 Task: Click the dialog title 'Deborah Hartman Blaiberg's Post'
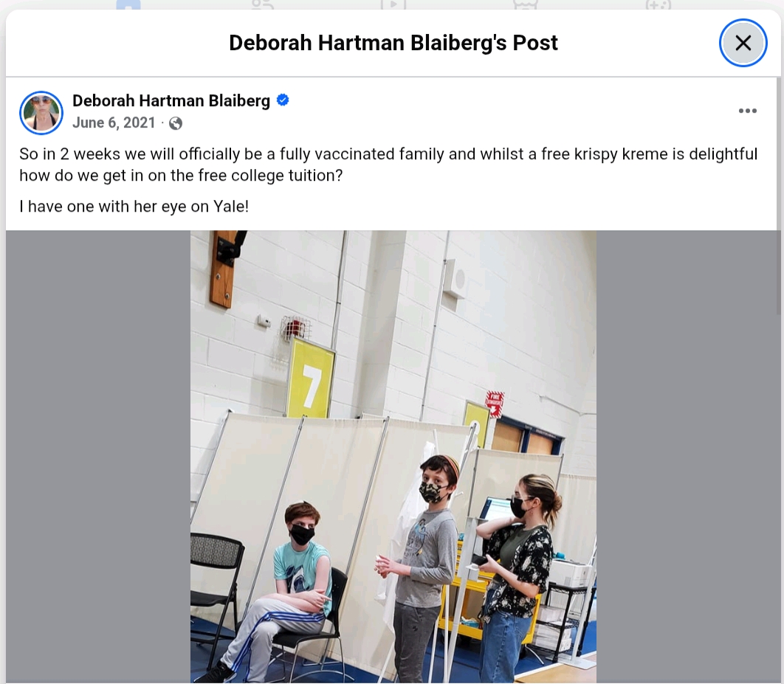tap(393, 43)
